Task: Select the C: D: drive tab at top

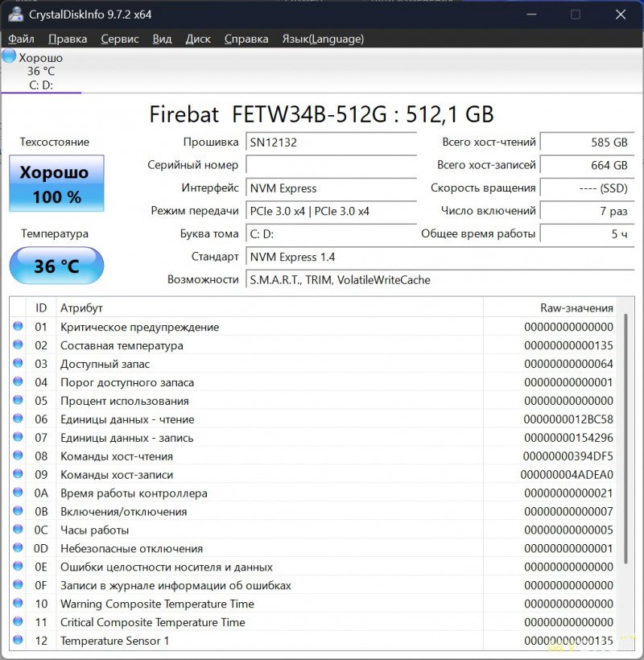Action: (x=40, y=85)
